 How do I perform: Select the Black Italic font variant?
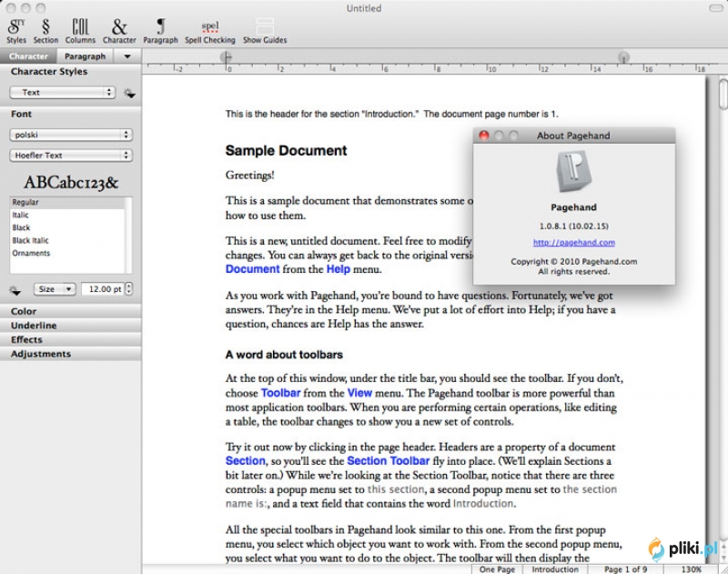(x=67, y=240)
